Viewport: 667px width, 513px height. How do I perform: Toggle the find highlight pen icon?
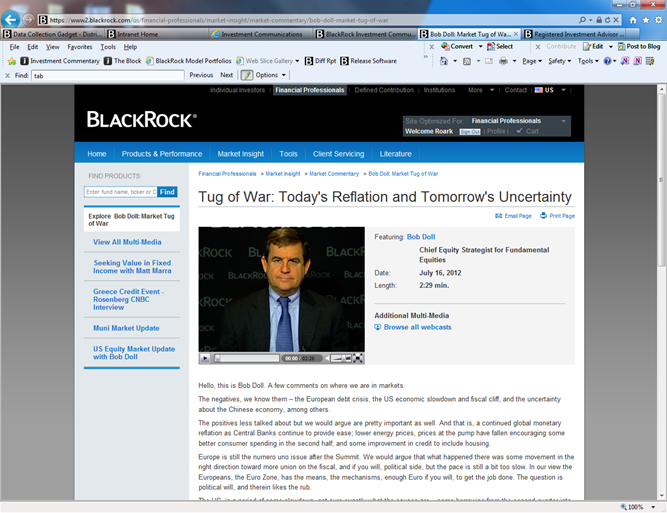point(247,75)
